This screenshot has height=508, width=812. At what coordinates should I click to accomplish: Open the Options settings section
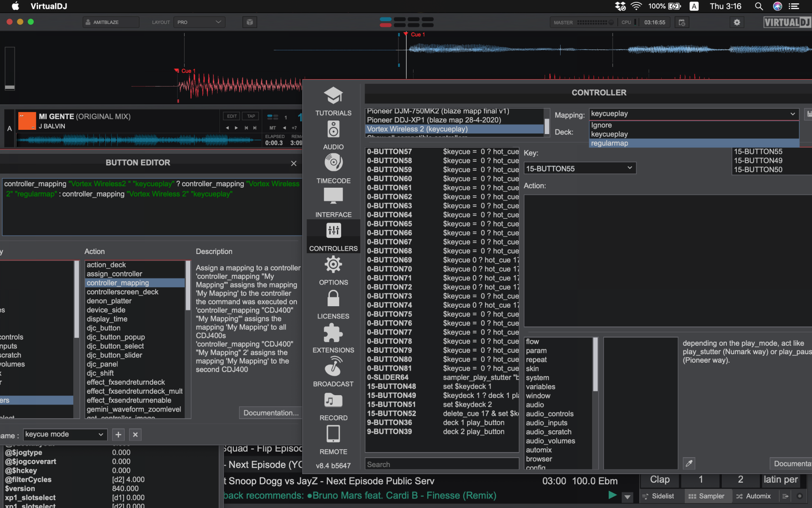333,270
